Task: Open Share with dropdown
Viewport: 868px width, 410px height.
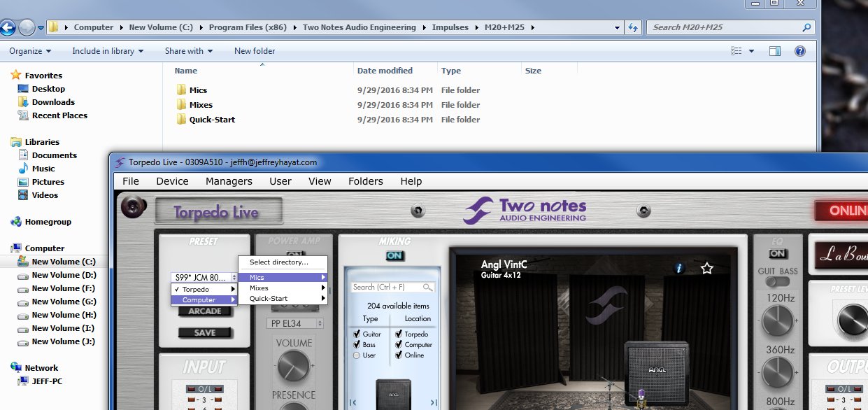Action: pos(189,51)
